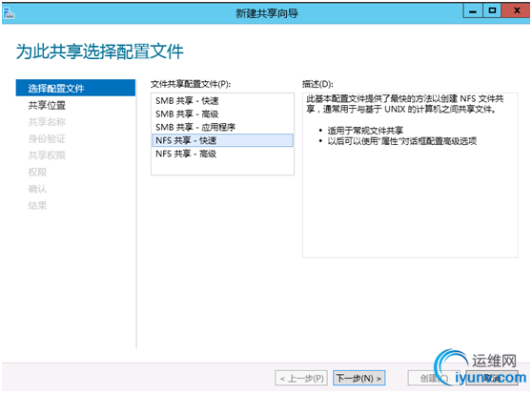Select the NFS 共享 - 高级 profile

point(222,154)
